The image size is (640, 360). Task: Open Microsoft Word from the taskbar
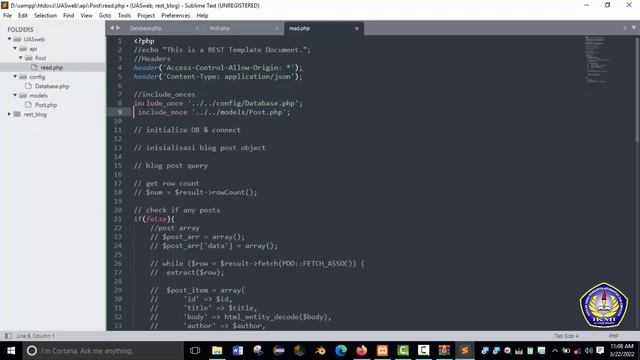point(238,351)
